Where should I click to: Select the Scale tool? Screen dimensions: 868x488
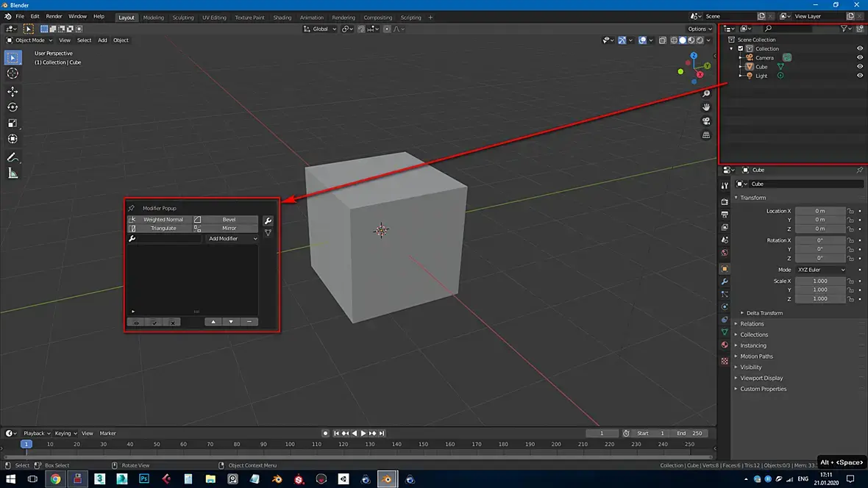click(x=13, y=123)
